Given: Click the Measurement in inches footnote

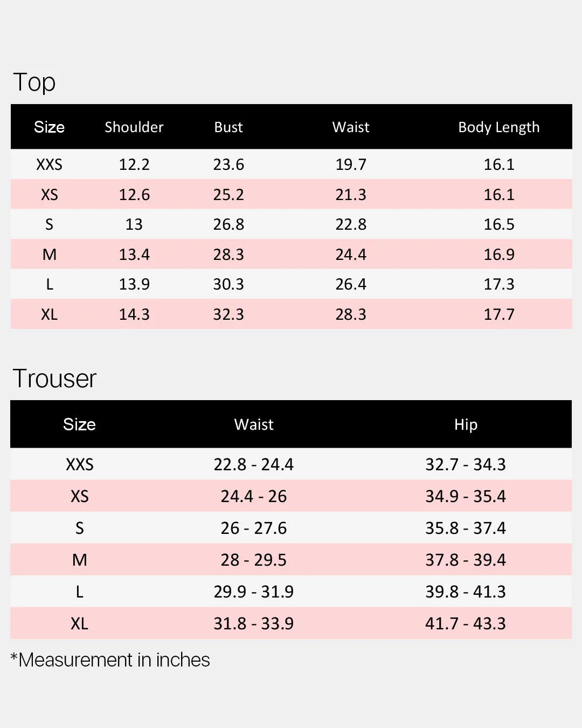Looking at the screenshot, I should click(x=110, y=660).
